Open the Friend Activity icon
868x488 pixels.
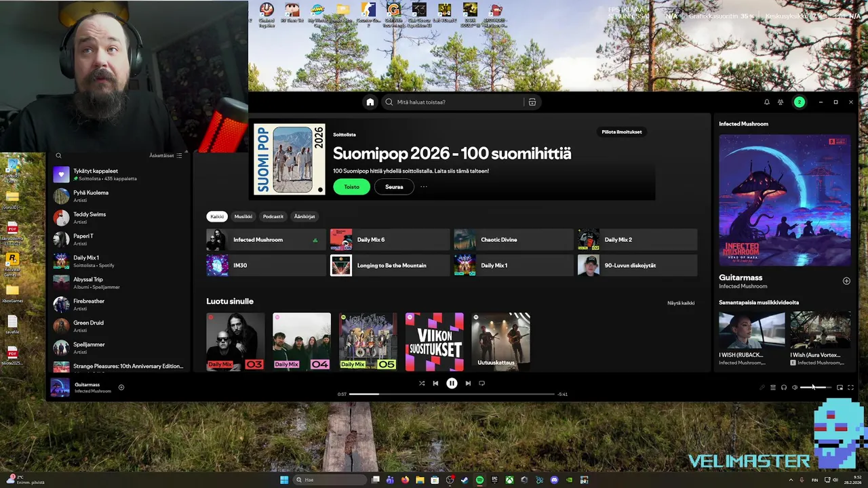point(781,102)
